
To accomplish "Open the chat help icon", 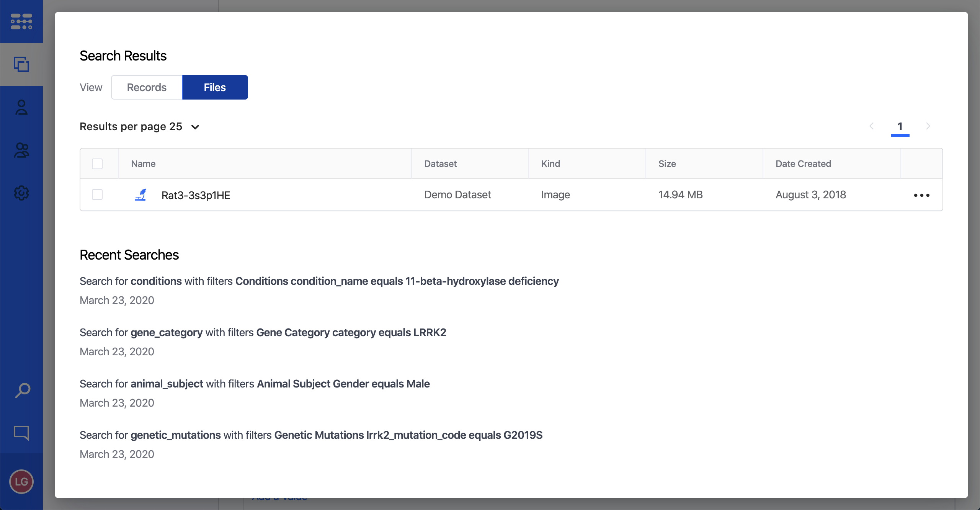I will (x=21, y=433).
